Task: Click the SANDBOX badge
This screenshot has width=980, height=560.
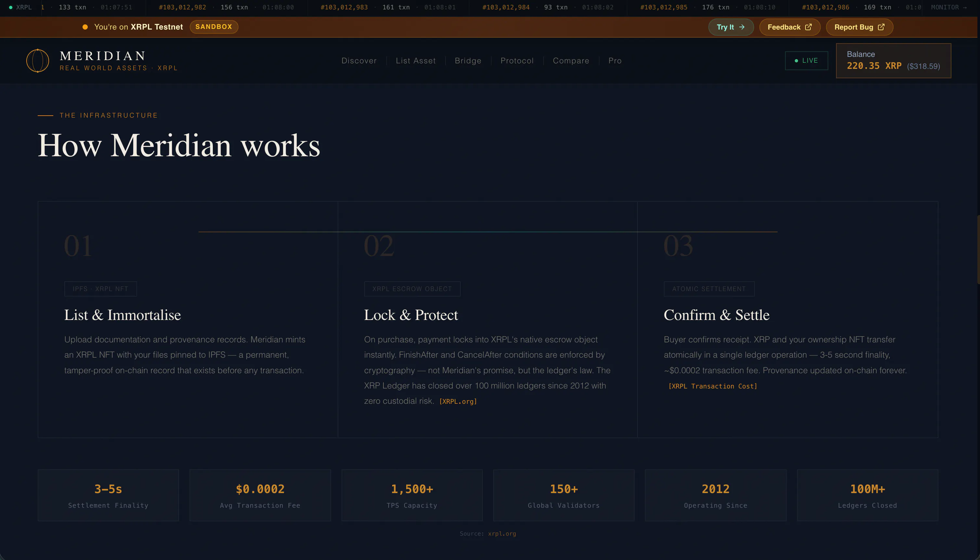Action: tap(214, 27)
